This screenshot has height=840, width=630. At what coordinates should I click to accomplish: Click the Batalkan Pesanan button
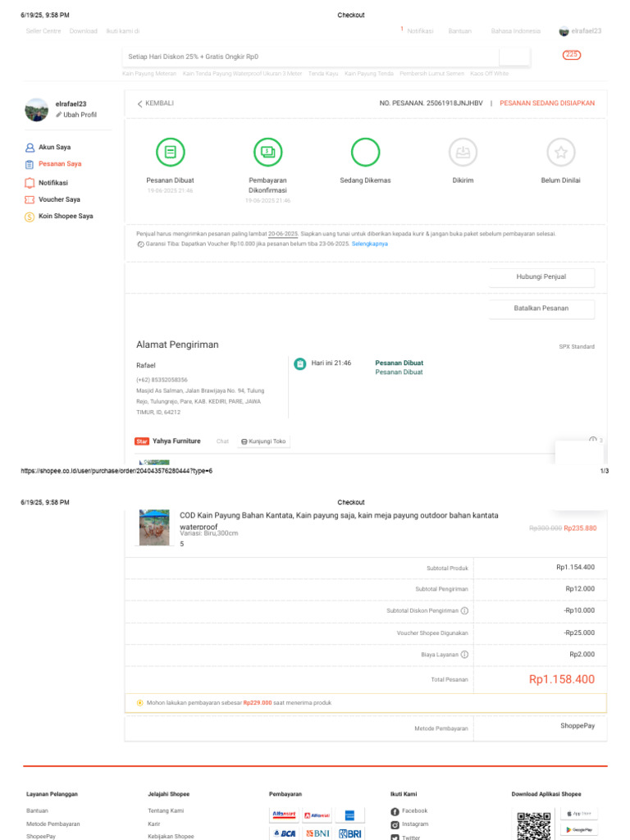coord(541,308)
